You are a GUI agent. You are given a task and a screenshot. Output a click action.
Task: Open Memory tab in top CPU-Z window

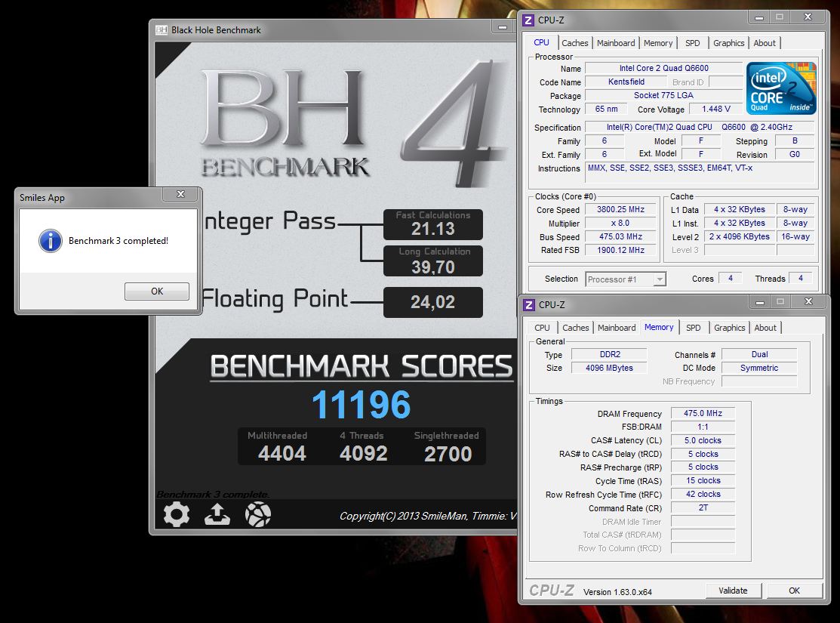click(x=658, y=43)
